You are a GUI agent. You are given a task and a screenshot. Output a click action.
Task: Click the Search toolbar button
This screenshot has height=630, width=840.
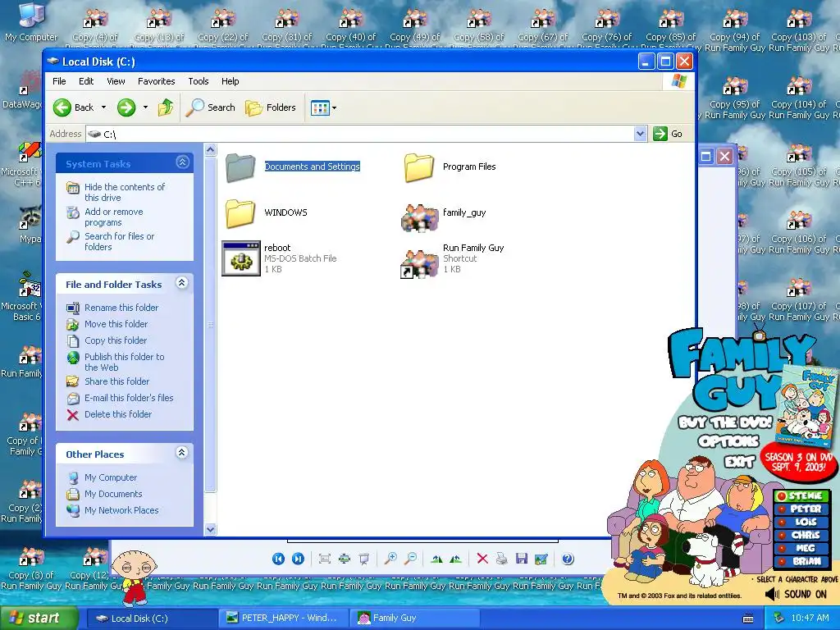211,107
